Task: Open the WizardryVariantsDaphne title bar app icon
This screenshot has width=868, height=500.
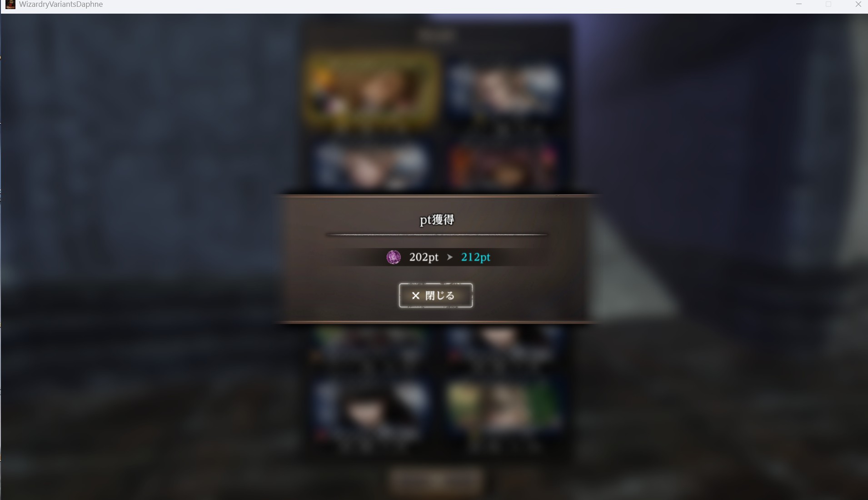Action: 10,5
